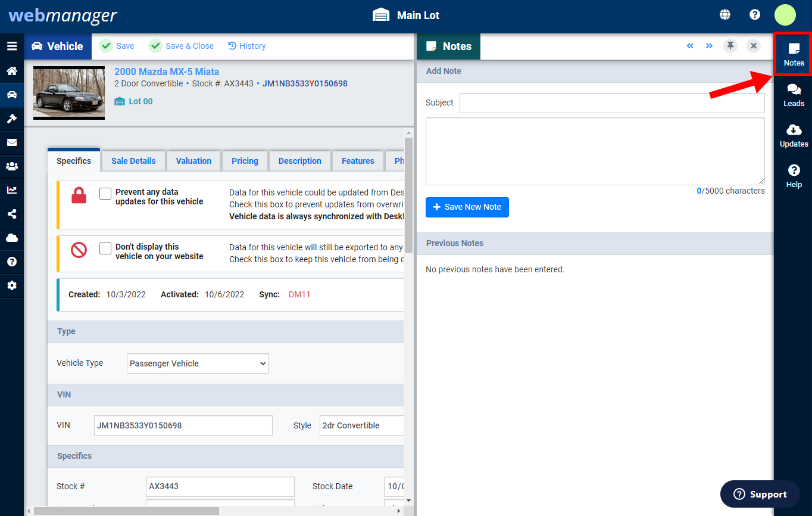
Task: Click the scroll down arrow of the form scrollbar
Action: (x=408, y=501)
